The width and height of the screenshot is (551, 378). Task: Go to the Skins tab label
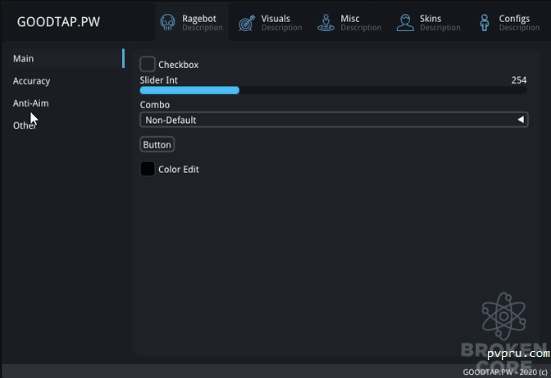pyautogui.click(x=430, y=19)
